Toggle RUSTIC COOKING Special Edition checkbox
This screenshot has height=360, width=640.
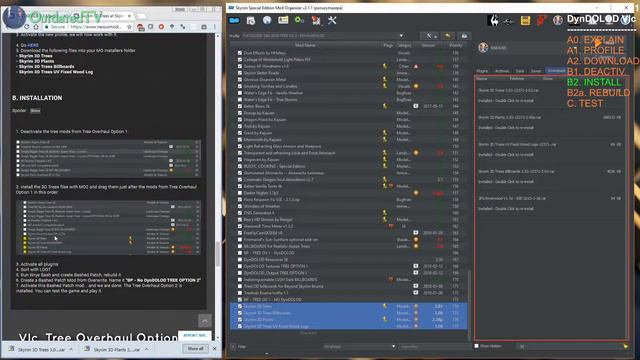pos(240,166)
